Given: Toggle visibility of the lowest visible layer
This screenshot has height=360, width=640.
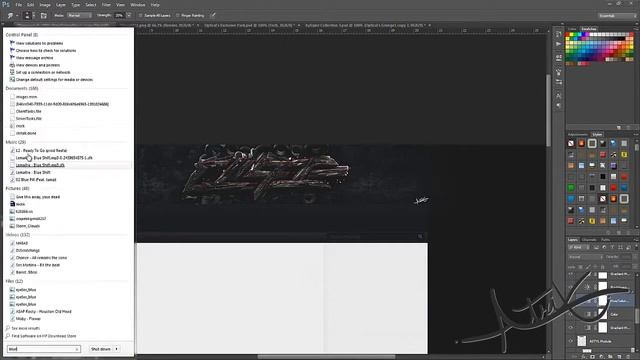Looking at the screenshot, I should point(571,341).
